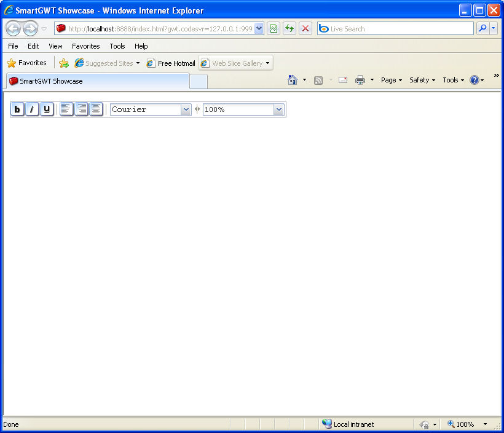
Task: Click the Done status text
Action: point(10,424)
